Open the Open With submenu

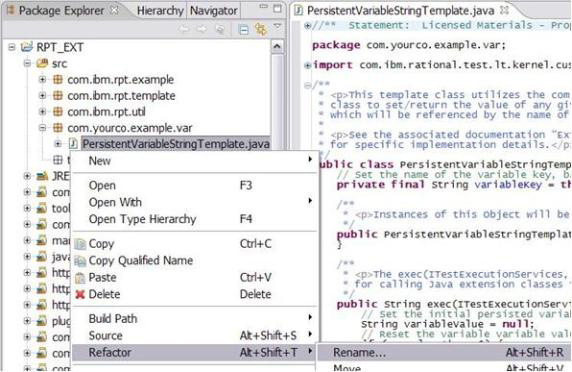[x=195, y=202]
